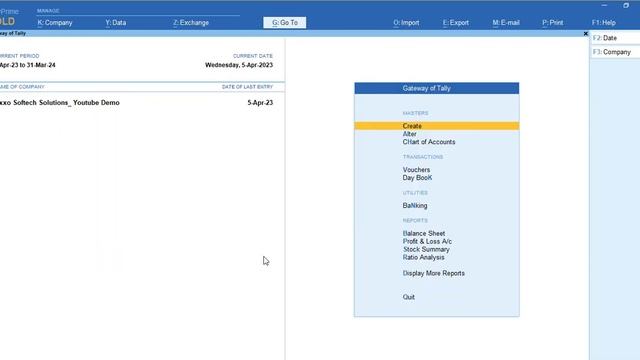
Task: Open Day Book
Action: pyautogui.click(x=417, y=178)
